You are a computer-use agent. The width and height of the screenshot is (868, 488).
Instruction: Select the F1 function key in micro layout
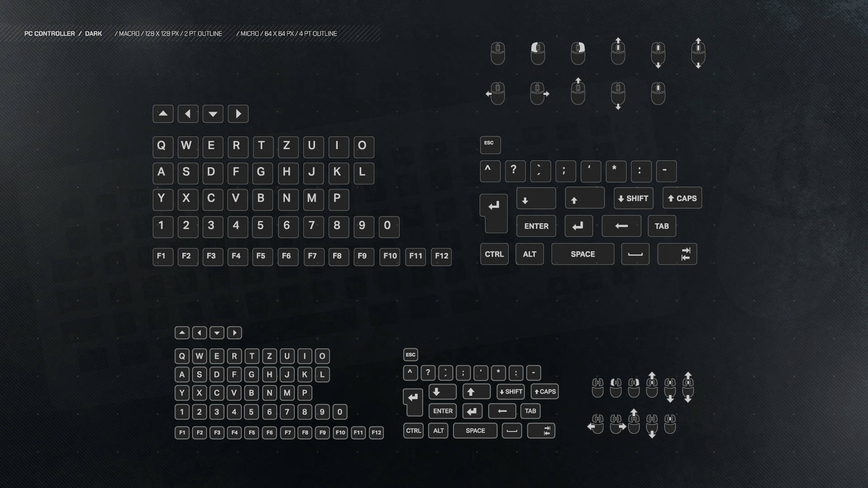182,432
